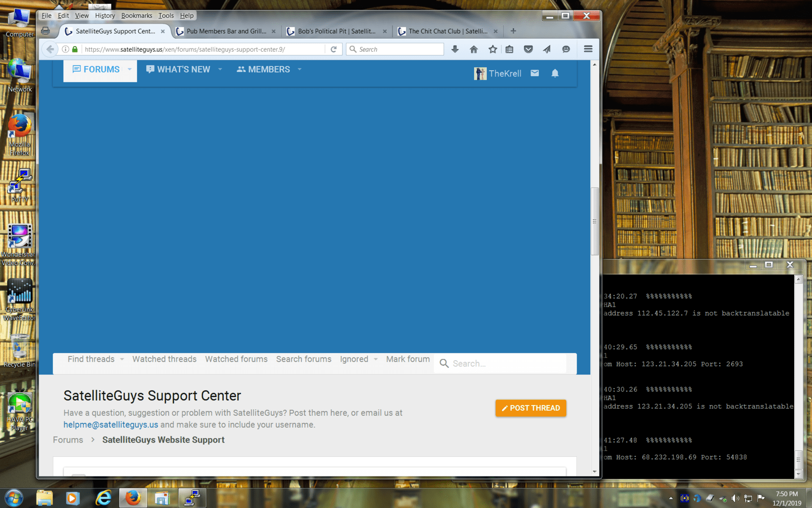812x508 pixels.
Task: Click the Firefox home icon
Action: tap(474, 49)
